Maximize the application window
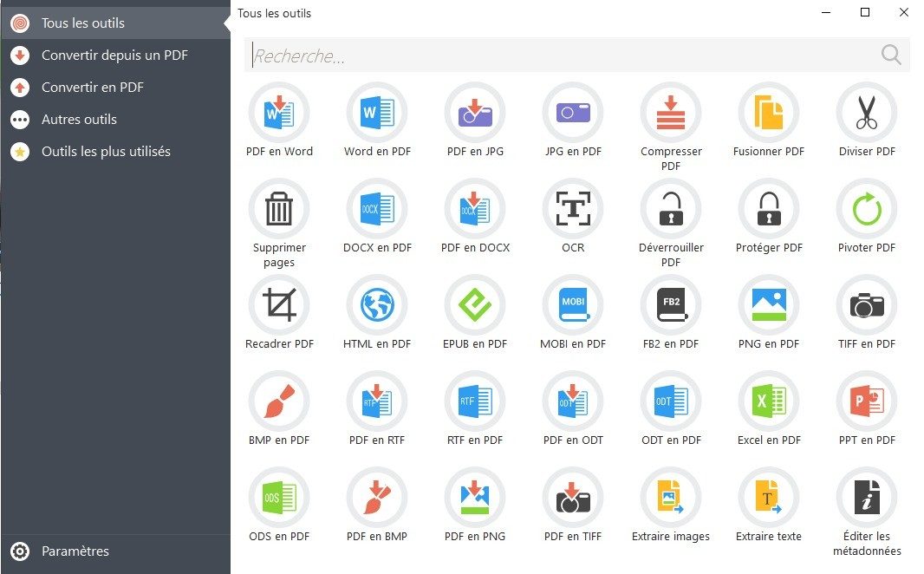This screenshot has height=574, width=924. (865, 12)
